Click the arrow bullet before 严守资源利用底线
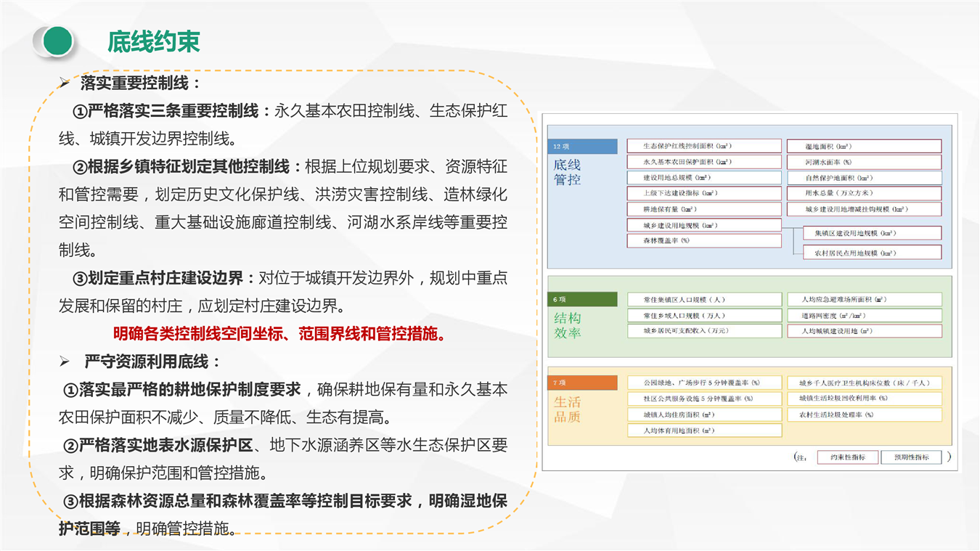This screenshot has height=551, width=980. (x=65, y=362)
